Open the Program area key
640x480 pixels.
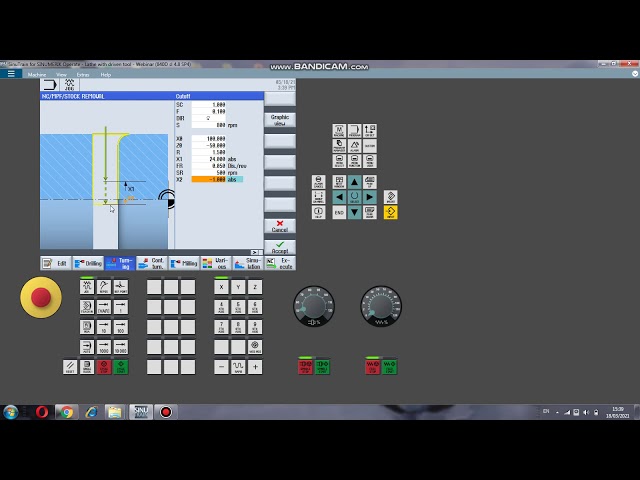354,131
